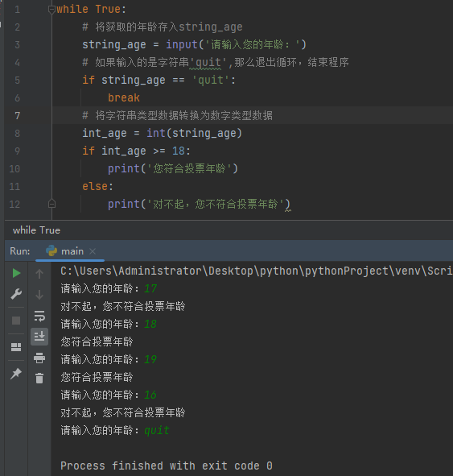
Task: Collapse the while True code block fold arrow
Action: click(51, 10)
